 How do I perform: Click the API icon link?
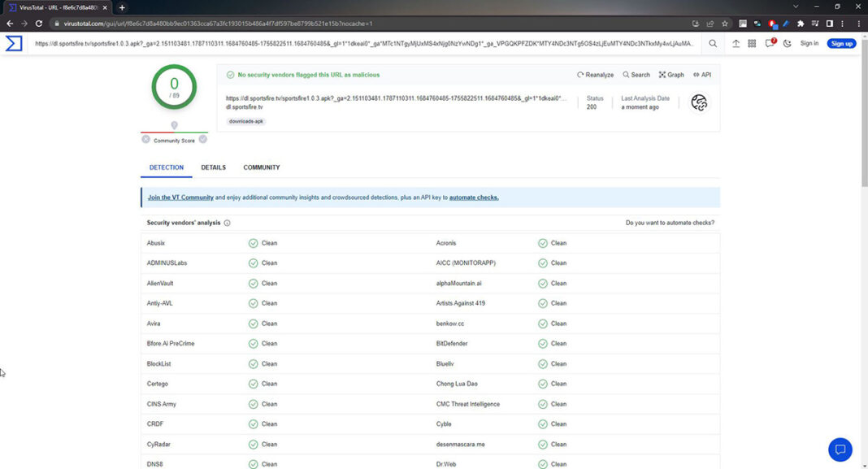tap(701, 75)
